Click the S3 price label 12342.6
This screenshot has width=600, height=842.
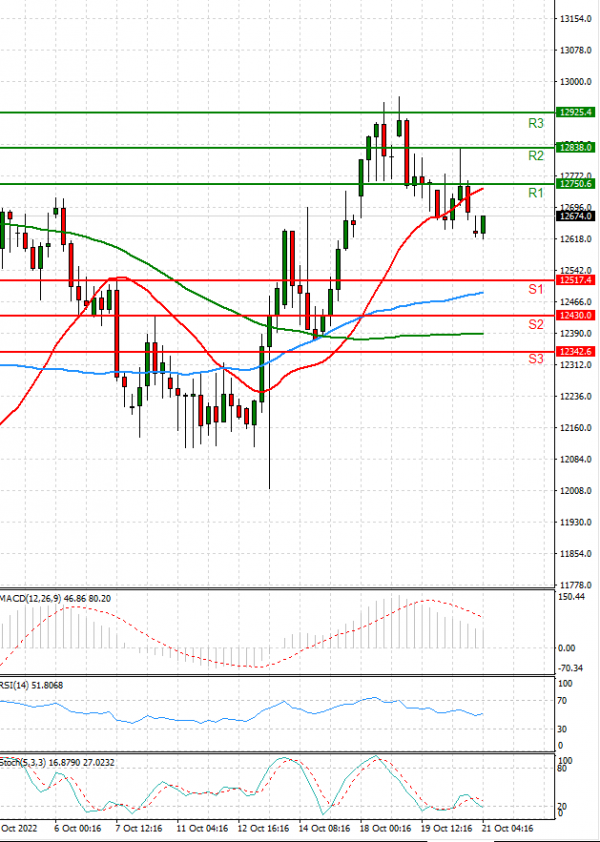point(576,352)
